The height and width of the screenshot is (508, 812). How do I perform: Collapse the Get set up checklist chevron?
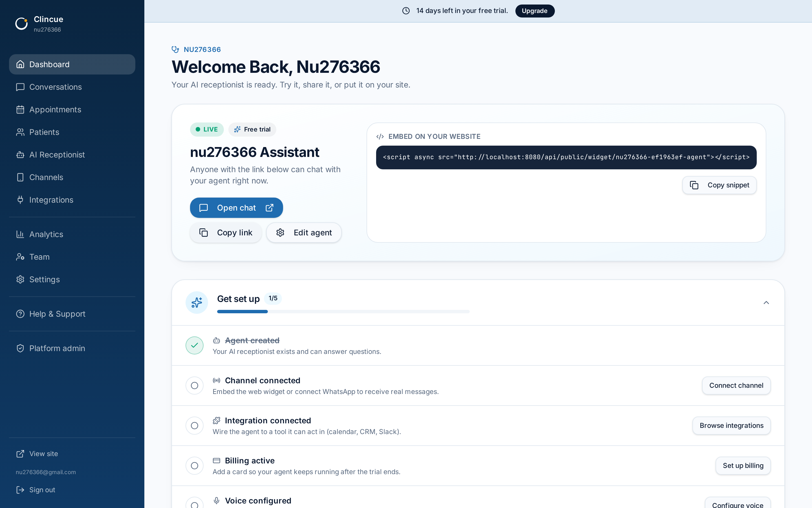[766, 303]
